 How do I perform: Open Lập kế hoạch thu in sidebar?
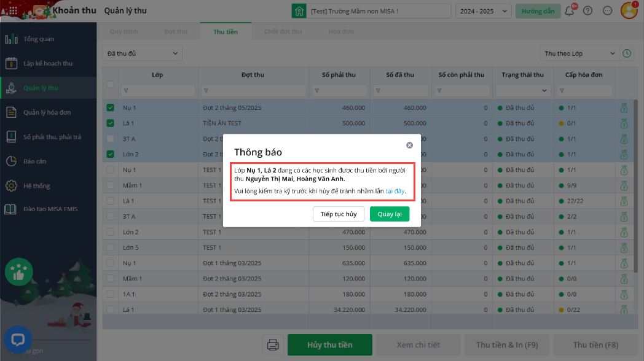[48, 63]
